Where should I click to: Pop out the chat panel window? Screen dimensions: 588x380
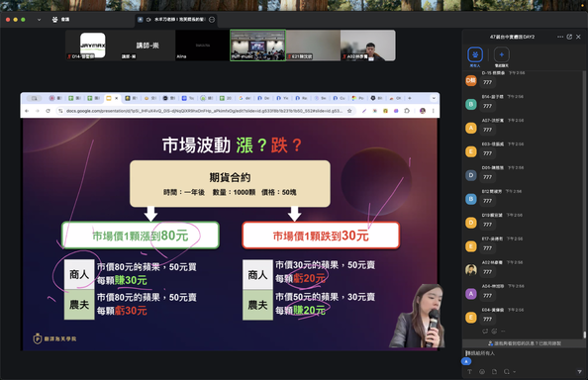[569, 37]
